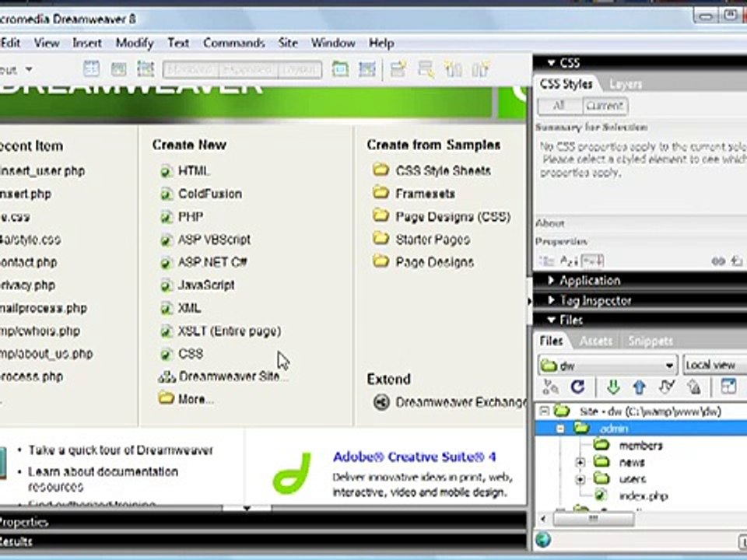Refresh the Files panel listing

pyautogui.click(x=578, y=387)
